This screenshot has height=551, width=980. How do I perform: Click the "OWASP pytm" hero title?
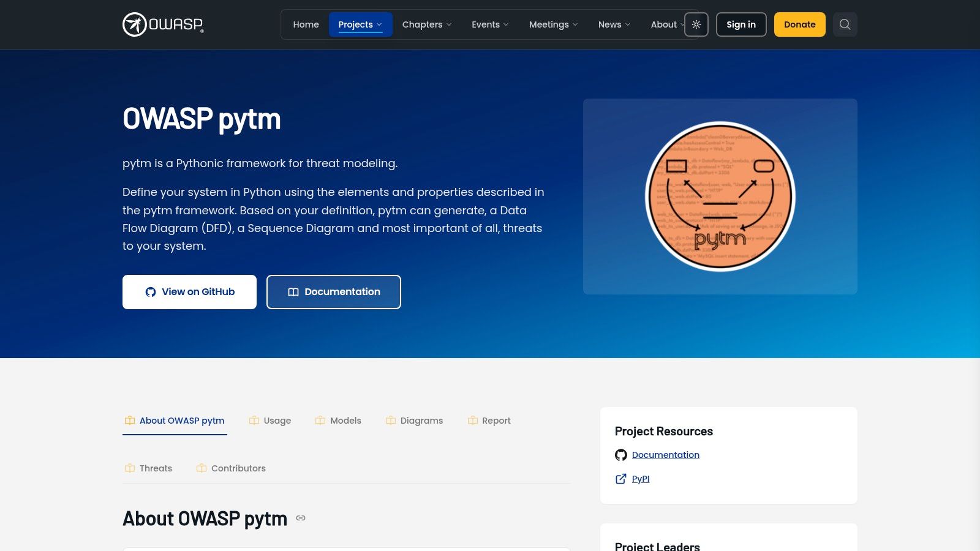pyautogui.click(x=202, y=119)
